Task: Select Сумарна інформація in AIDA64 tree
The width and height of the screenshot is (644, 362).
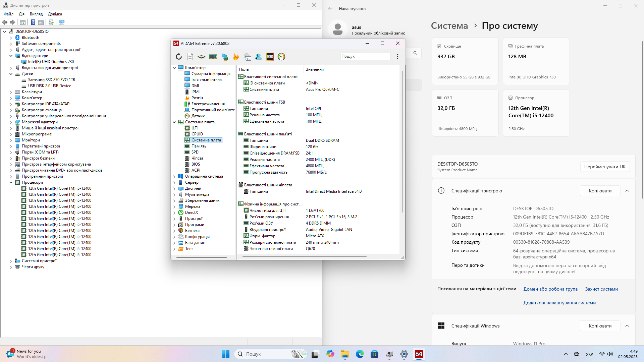Action: coord(211,74)
